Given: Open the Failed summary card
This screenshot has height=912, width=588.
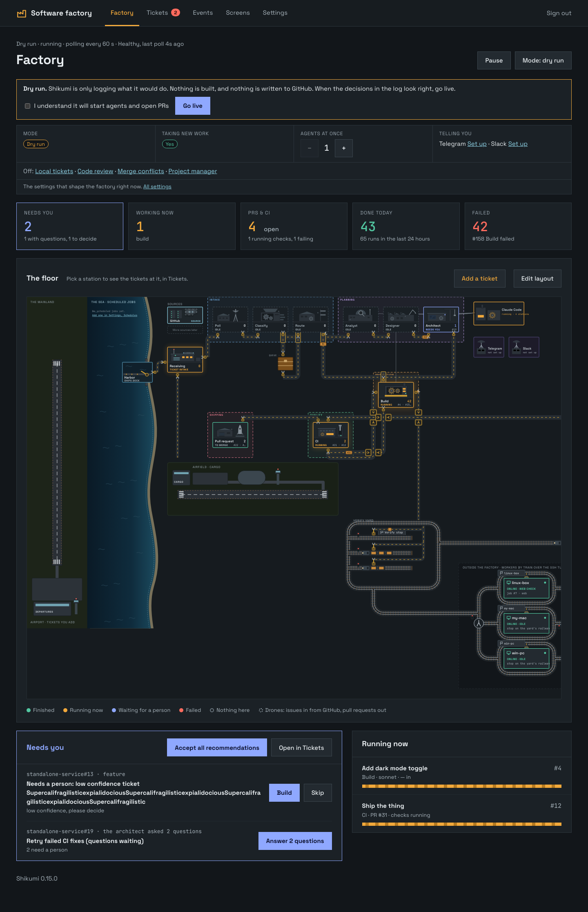Looking at the screenshot, I should point(518,226).
